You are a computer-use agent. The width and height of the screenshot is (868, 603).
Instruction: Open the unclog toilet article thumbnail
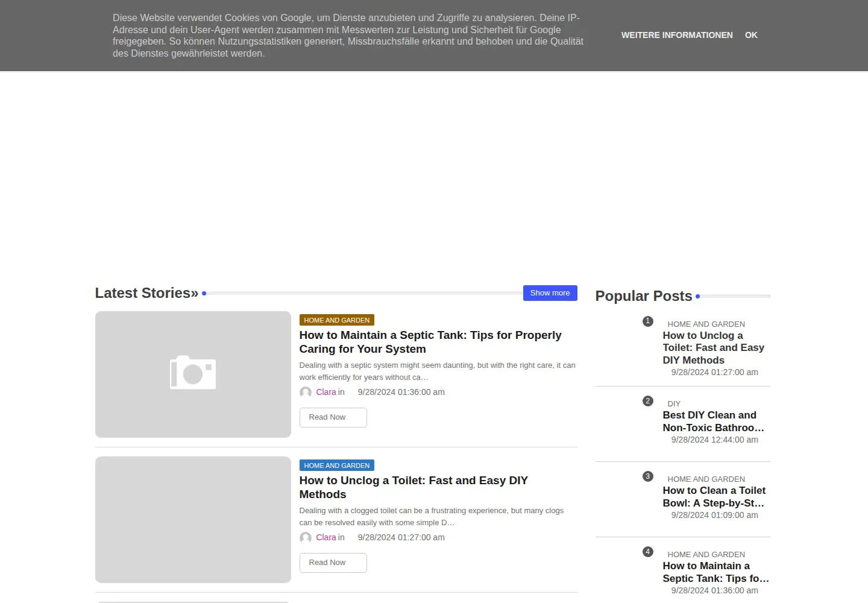tap(193, 520)
